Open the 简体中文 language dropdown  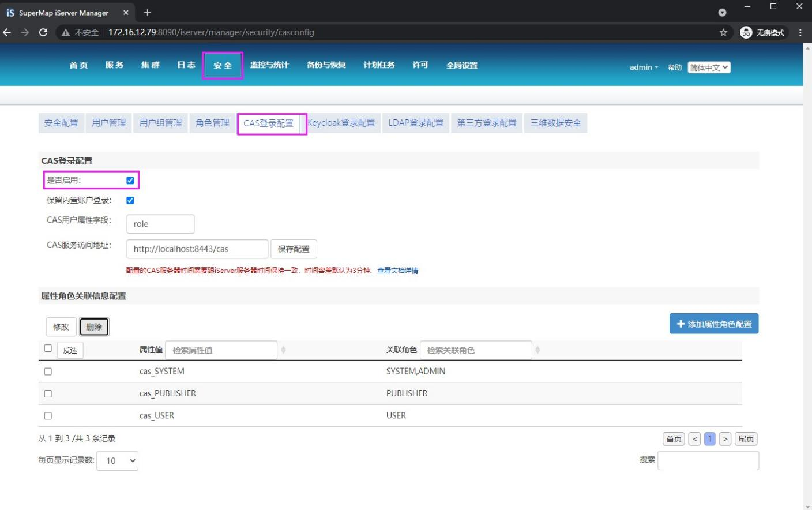tap(709, 67)
